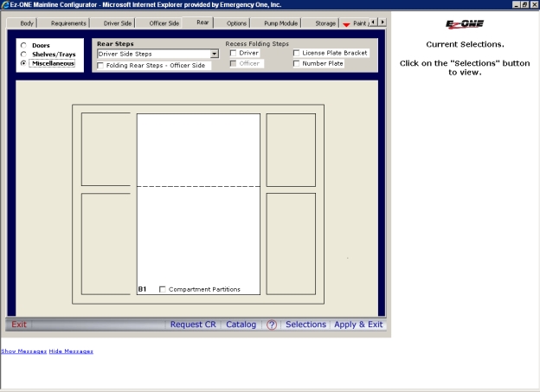This screenshot has height=392, width=540.
Task: Click the disabled Officer checkbox
Action: [233, 63]
